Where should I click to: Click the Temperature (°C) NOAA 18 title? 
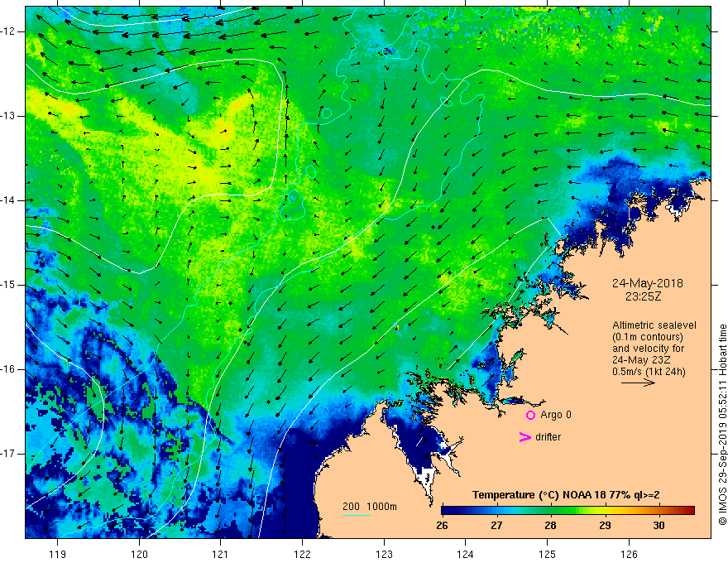[566, 495]
